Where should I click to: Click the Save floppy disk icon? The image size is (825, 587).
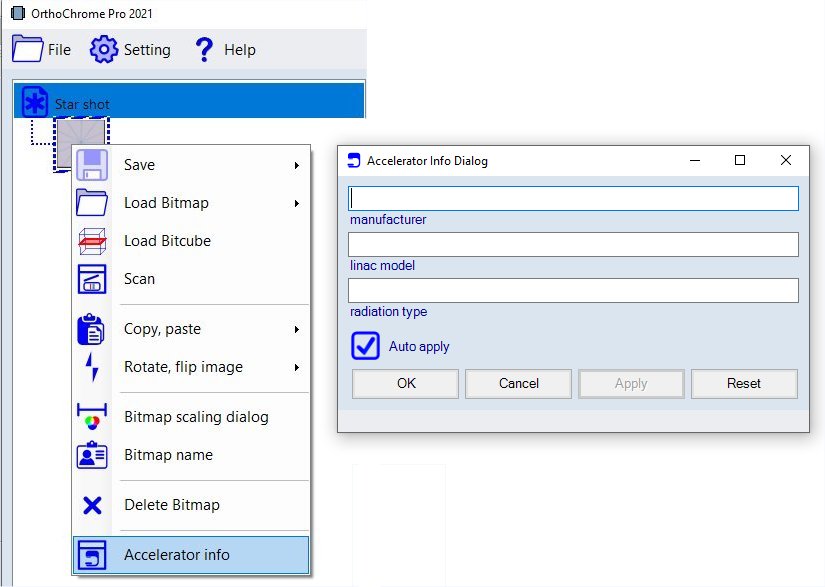tap(92, 165)
